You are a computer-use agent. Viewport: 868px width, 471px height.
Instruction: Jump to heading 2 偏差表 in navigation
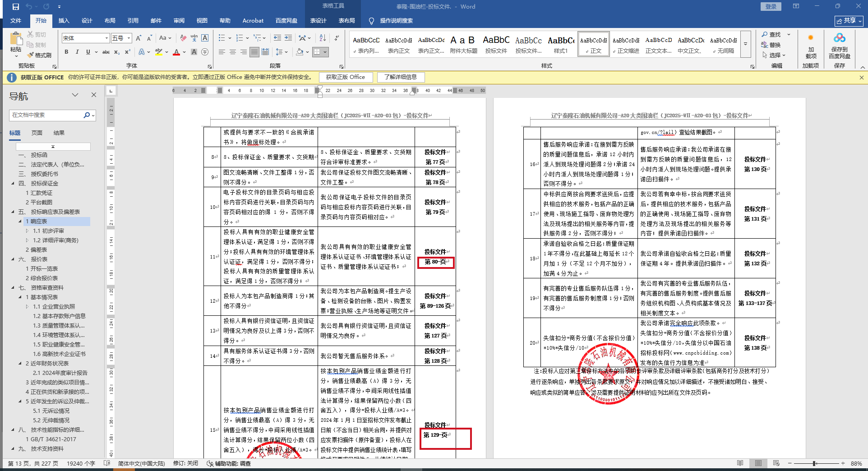pyautogui.click(x=36, y=249)
